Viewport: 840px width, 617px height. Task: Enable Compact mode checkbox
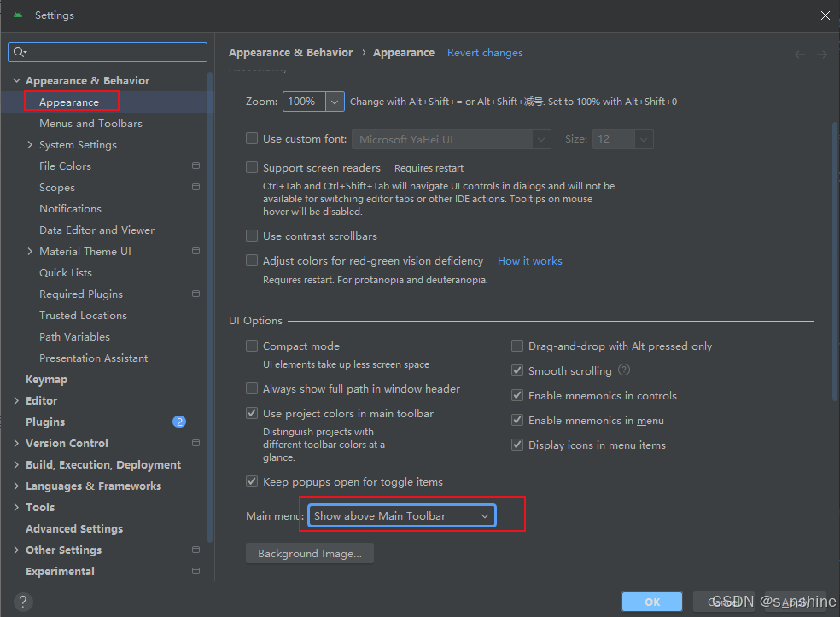(x=252, y=346)
